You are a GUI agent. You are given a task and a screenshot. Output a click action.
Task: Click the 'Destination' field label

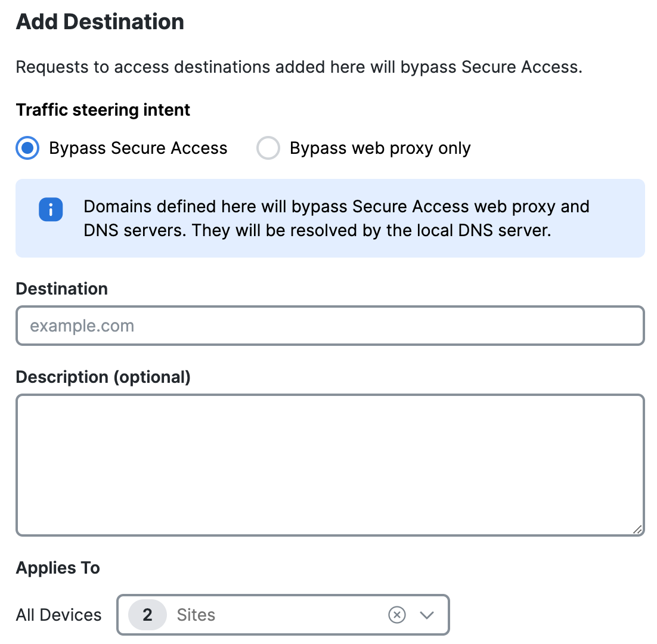point(62,289)
